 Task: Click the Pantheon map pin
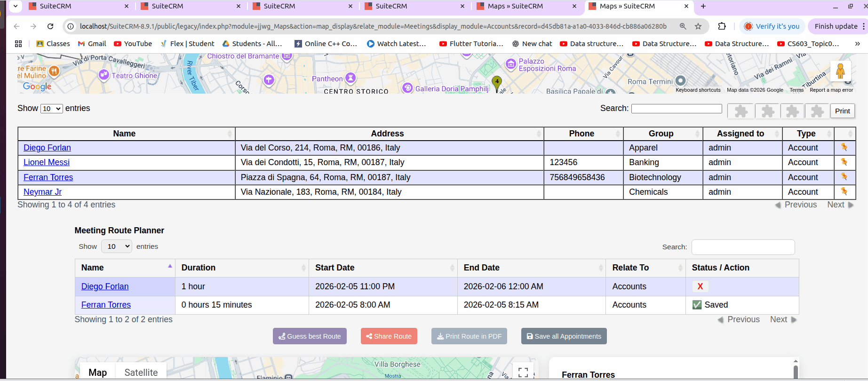350,78
